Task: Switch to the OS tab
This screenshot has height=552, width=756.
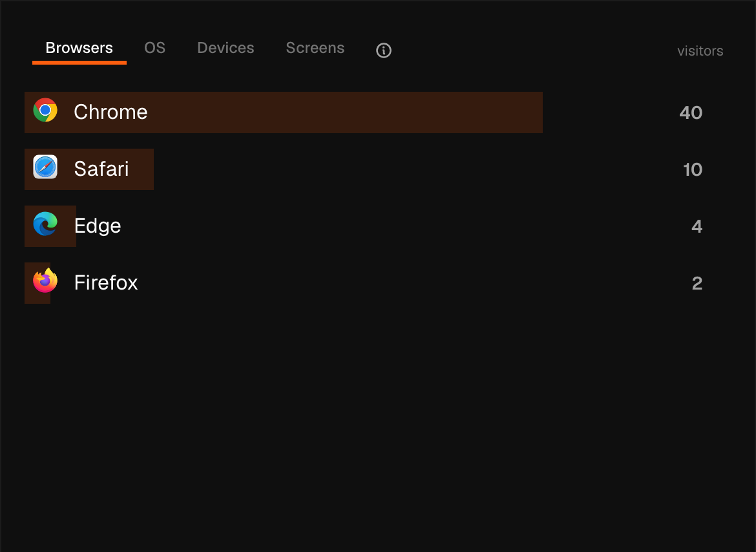Action: tap(155, 48)
